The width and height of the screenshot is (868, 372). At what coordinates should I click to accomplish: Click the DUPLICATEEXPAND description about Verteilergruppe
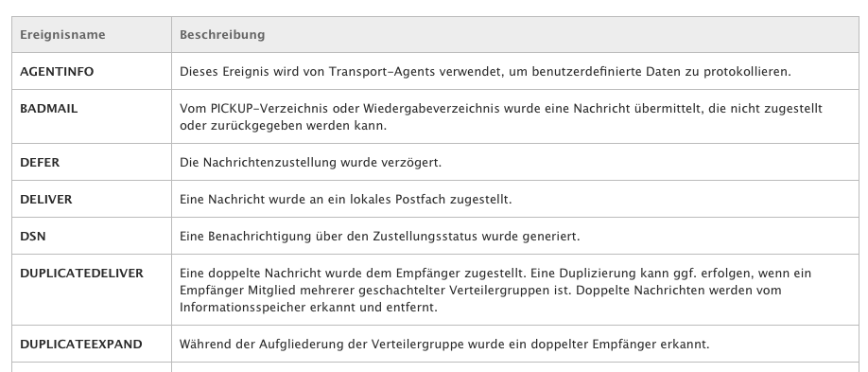[444, 345]
